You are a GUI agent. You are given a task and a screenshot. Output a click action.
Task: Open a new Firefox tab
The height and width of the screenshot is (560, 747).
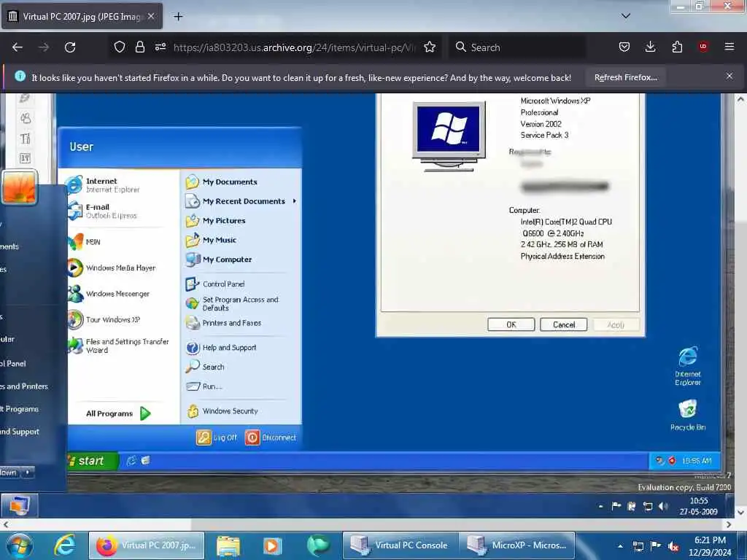[x=178, y=17]
